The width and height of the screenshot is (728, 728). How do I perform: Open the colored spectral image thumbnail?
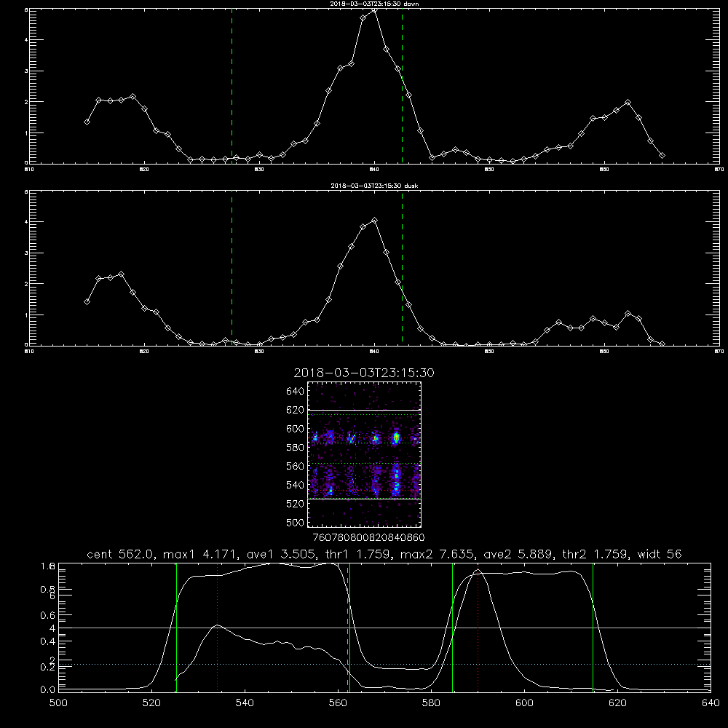click(x=364, y=454)
